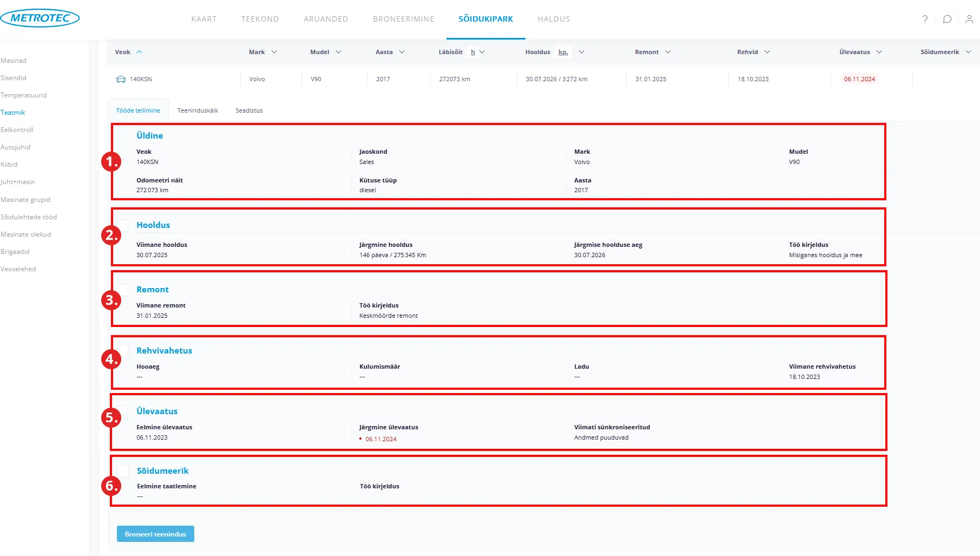This screenshot has width=980, height=556.
Task: Open the user profile icon
Action: point(969,19)
